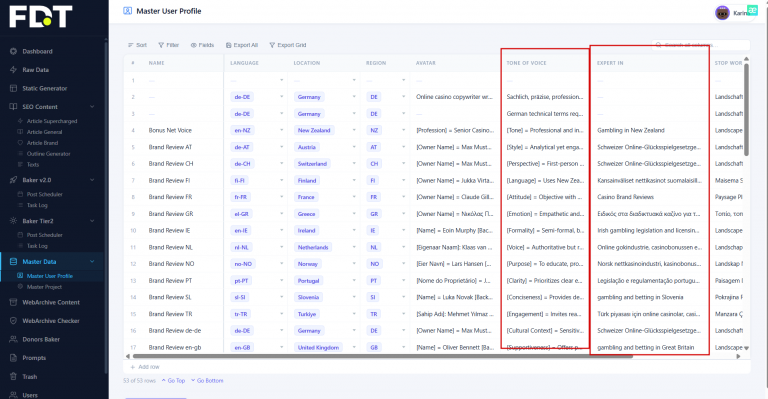Open language dropdown for Bonus Net Voice row
The height and width of the screenshot is (399, 768).
pyautogui.click(x=282, y=131)
